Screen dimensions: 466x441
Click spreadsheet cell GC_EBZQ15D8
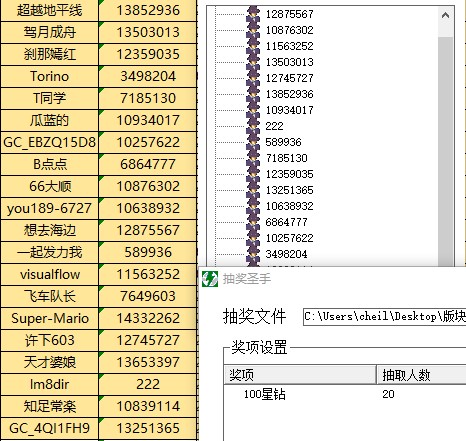point(49,142)
